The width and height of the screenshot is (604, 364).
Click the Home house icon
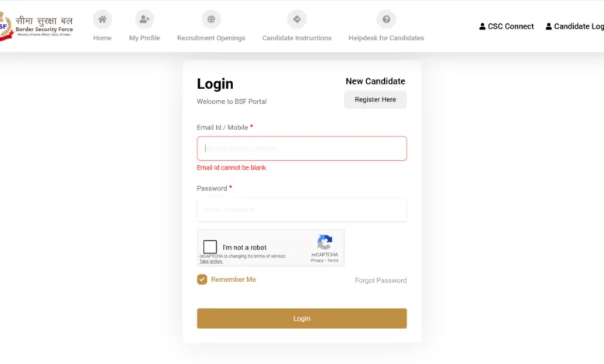[x=102, y=19]
